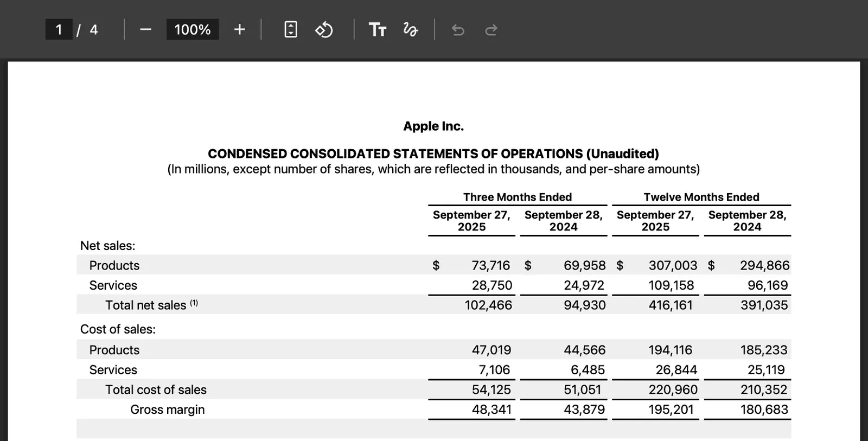Select the products cost value 47,019
The image size is (868, 441).
pyautogui.click(x=492, y=350)
